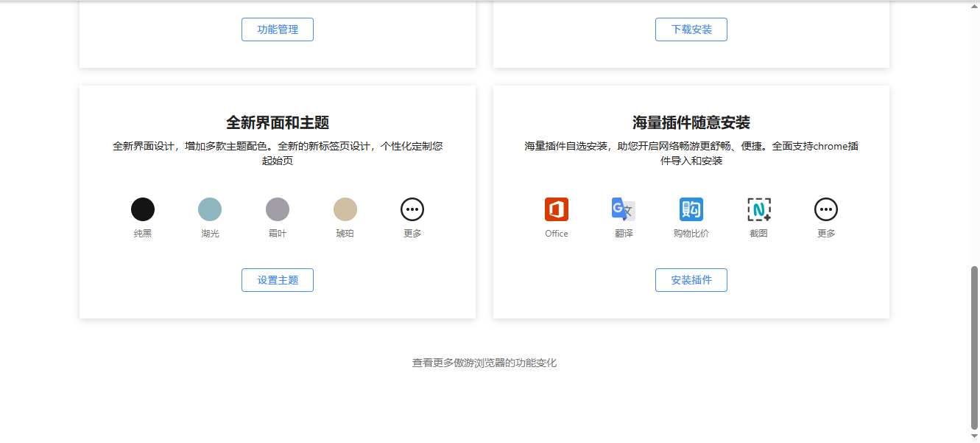Open 更多 icon under plugins section
The width and height of the screenshot is (980, 443).
pyautogui.click(x=826, y=209)
